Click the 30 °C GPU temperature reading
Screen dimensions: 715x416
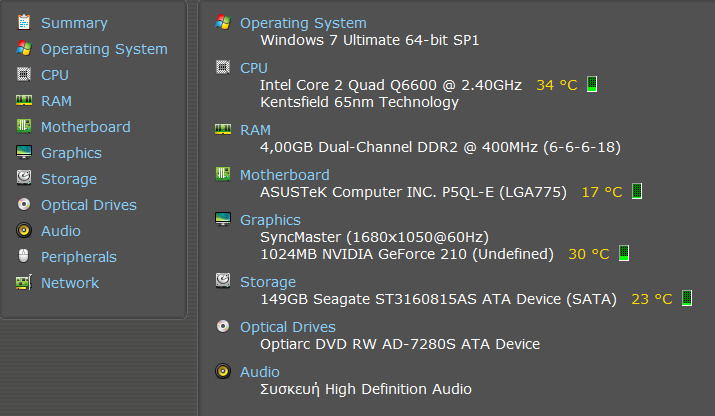589,254
